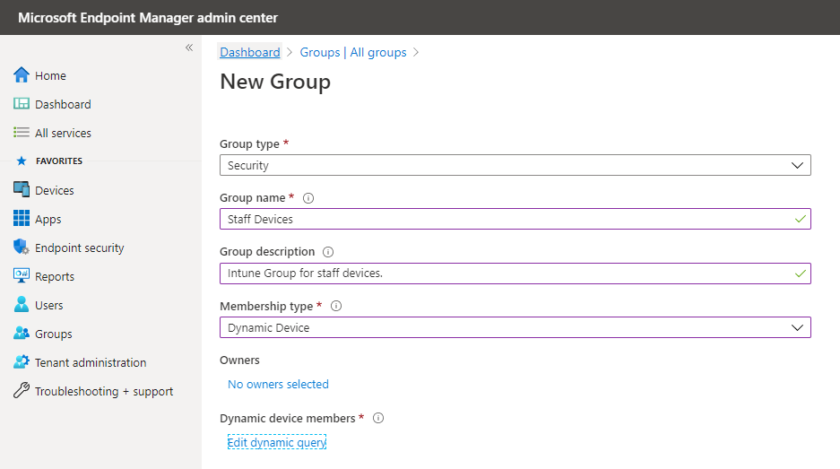The width and height of the screenshot is (840, 469).
Task: Open Reports in the sidebar
Action: [x=54, y=277]
